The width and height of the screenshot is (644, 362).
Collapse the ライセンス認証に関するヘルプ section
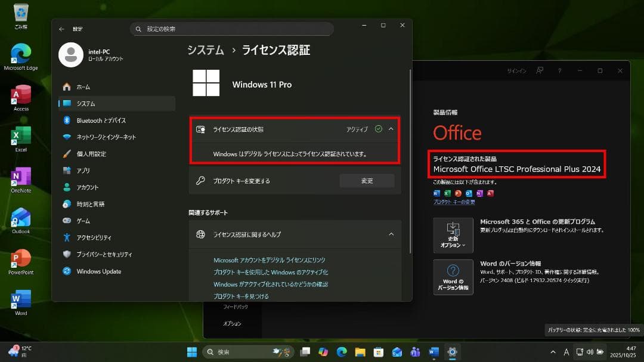tap(391, 234)
